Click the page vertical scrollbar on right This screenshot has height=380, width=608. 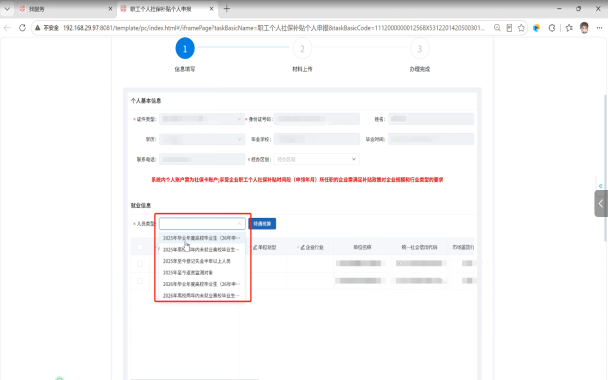click(x=605, y=167)
